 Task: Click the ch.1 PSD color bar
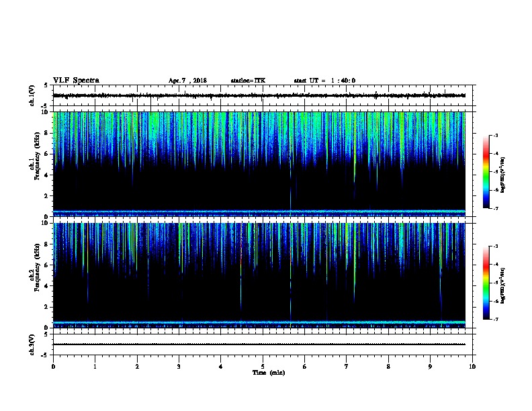tap(486, 172)
